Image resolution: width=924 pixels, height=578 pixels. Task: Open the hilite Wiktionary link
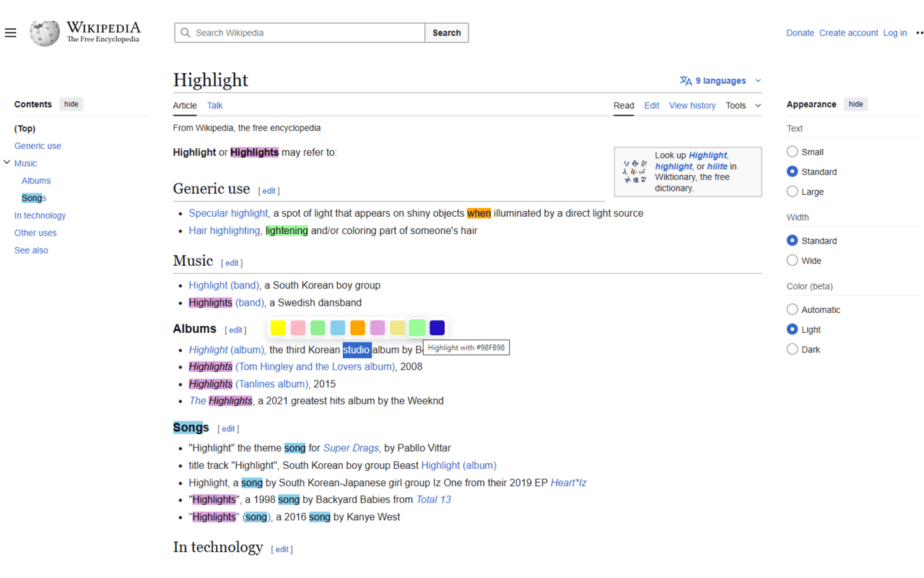(x=716, y=166)
